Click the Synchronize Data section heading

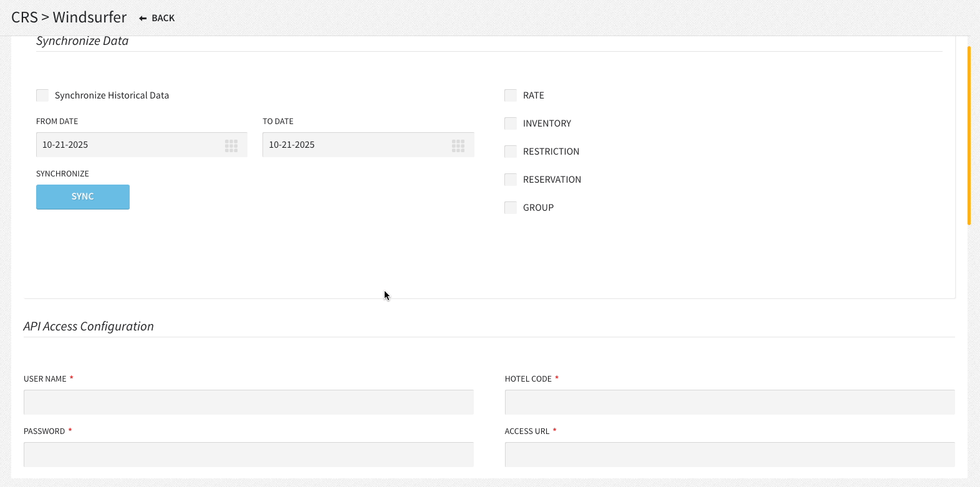82,41
